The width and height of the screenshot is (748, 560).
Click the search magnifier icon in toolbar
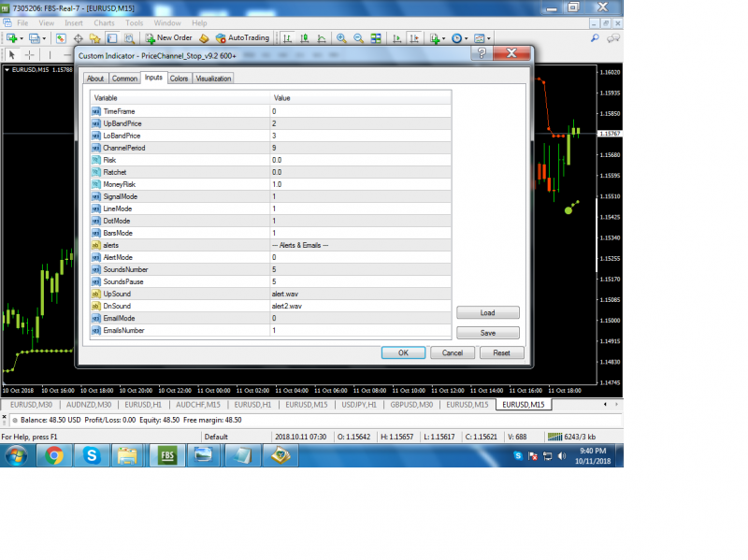click(x=595, y=38)
